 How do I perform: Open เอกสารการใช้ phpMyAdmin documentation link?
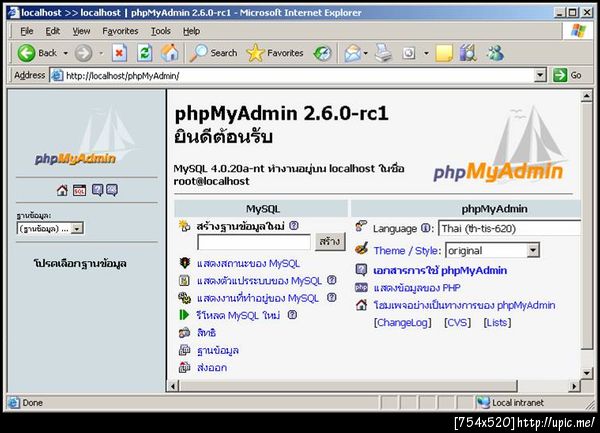pos(440,270)
